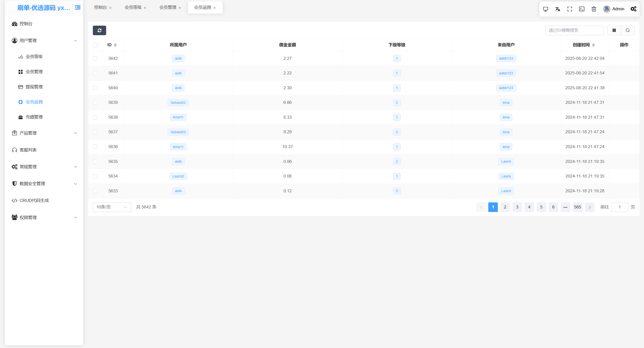Viewport: 644px width, 348px height.
Task: Open the language translation icon
Action: click(x=557, y=9)
